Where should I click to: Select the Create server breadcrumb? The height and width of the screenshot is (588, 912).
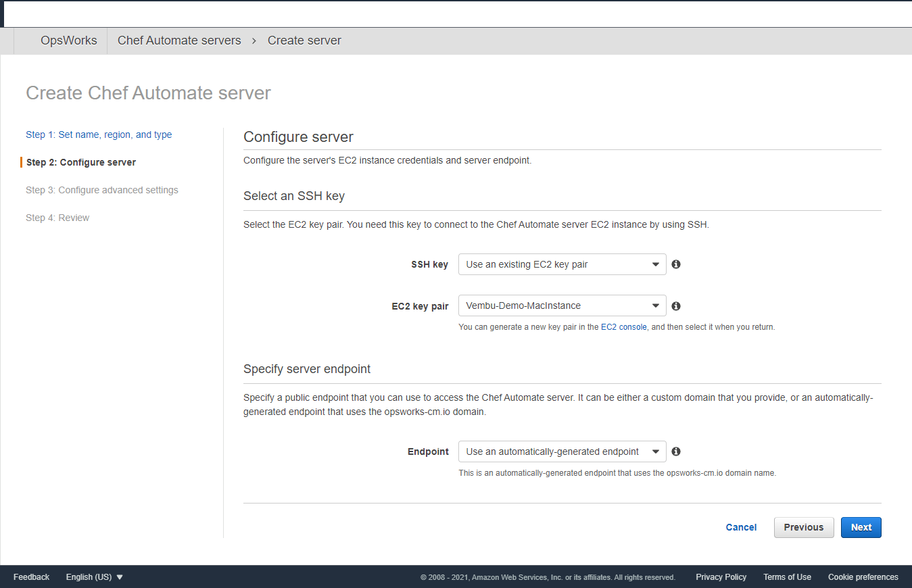tap(304, 41)
